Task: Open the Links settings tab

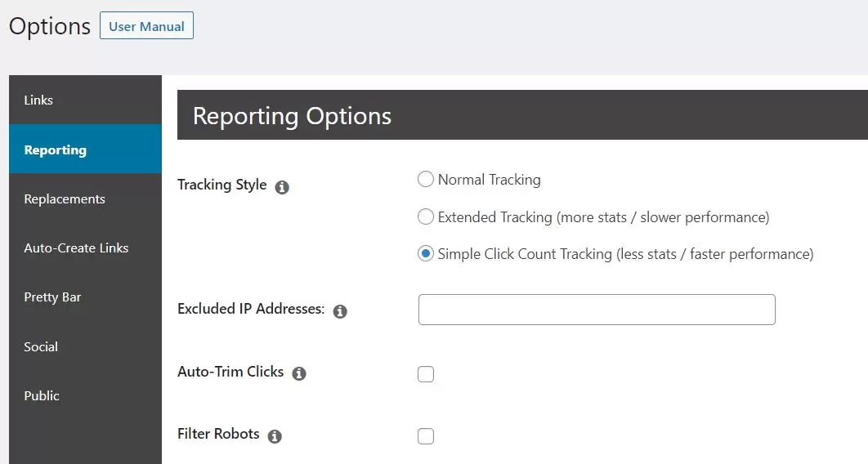Action: [85, 100]
